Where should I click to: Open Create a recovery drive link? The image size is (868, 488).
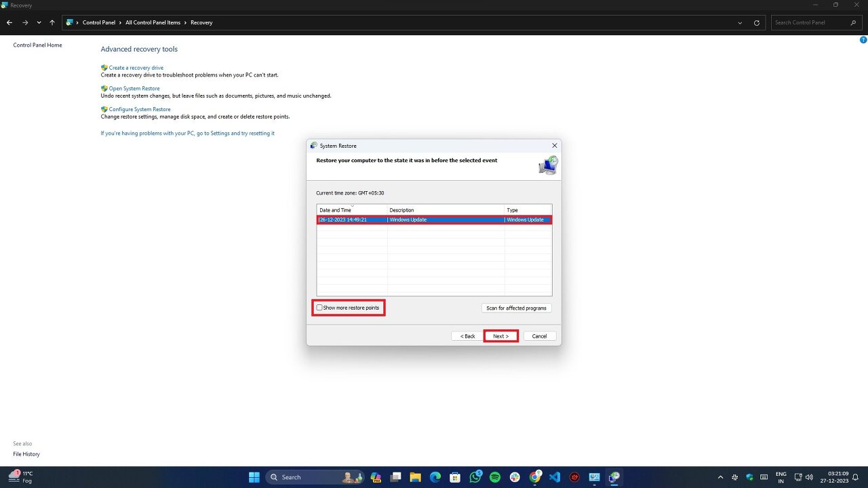click(136, 68)
